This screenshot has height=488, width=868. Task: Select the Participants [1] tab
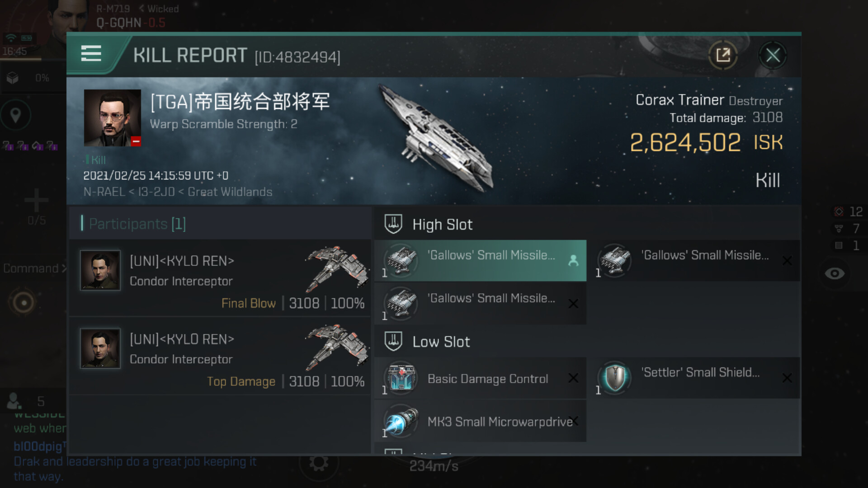tap(137, 224)
